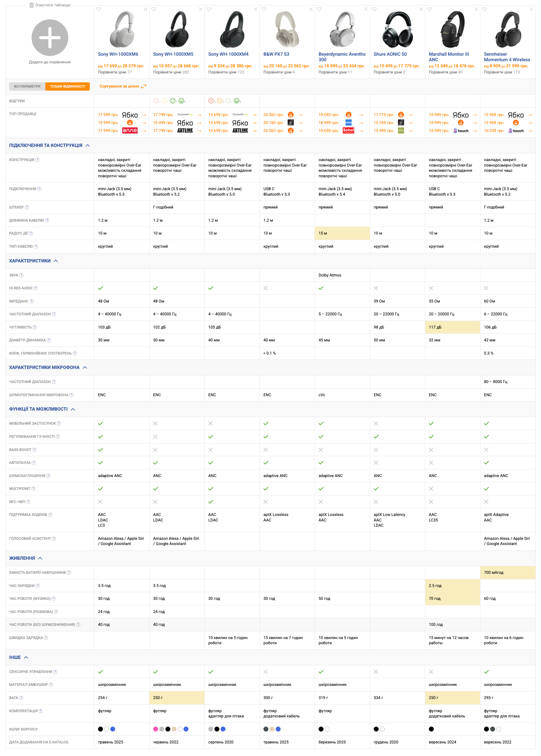Screen dimensions: 541x756
Task: Click negative review face for Sony WH-1000XM5
Action: [156, 101]
